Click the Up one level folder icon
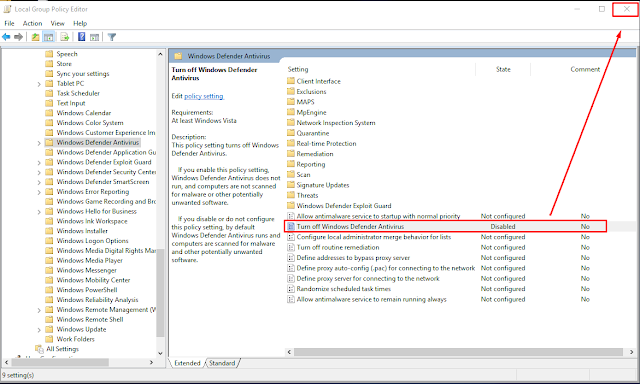The image size is (640, 384). pos(36,37)
